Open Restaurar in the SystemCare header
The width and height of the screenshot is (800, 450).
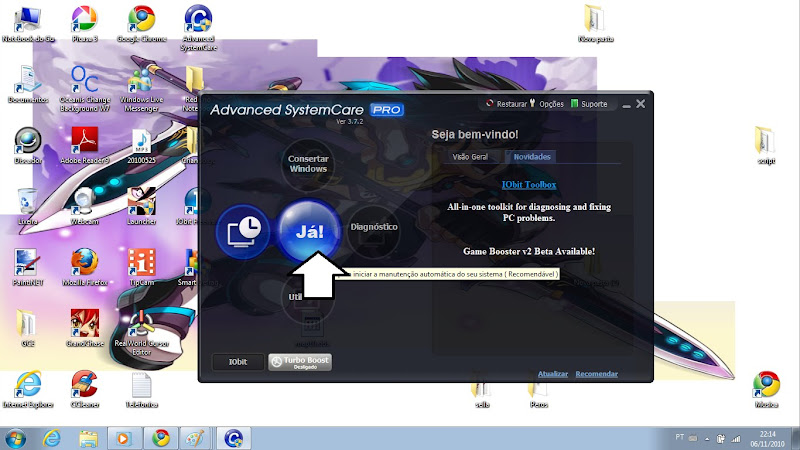[x=506, y=104]
